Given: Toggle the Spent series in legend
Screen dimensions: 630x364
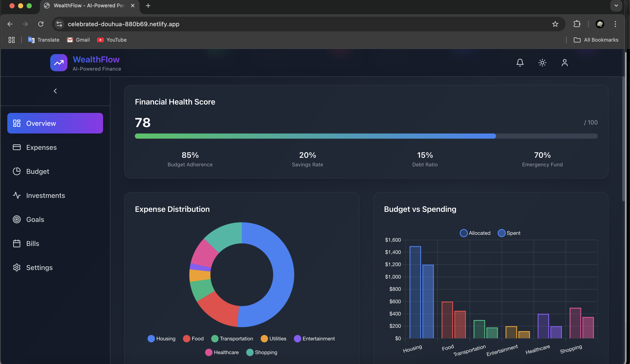Looking at the screenshot, I should (509, 233).
